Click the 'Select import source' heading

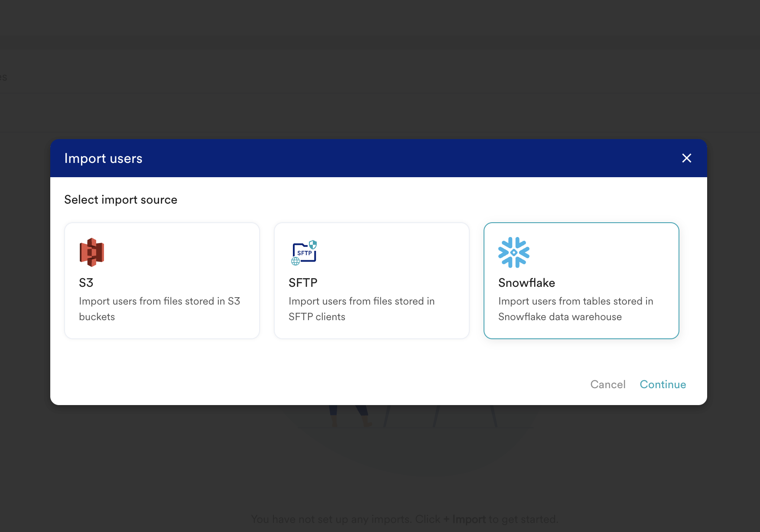coord(120,200)
